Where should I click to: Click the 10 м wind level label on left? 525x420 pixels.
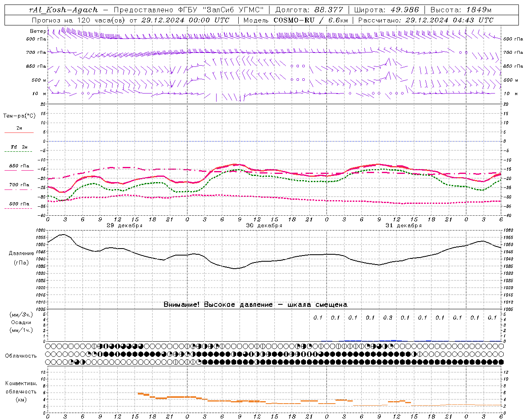(39, 94)
